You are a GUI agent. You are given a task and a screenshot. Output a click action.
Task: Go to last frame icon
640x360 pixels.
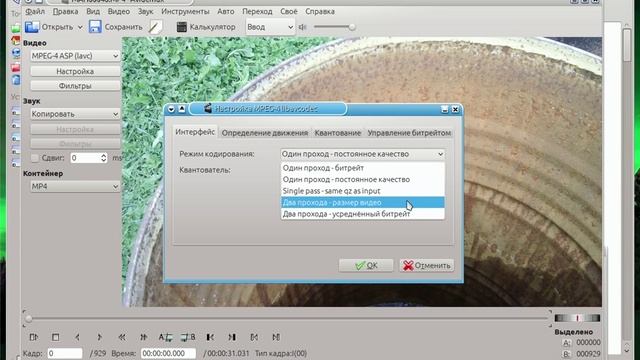pos(232,337)
